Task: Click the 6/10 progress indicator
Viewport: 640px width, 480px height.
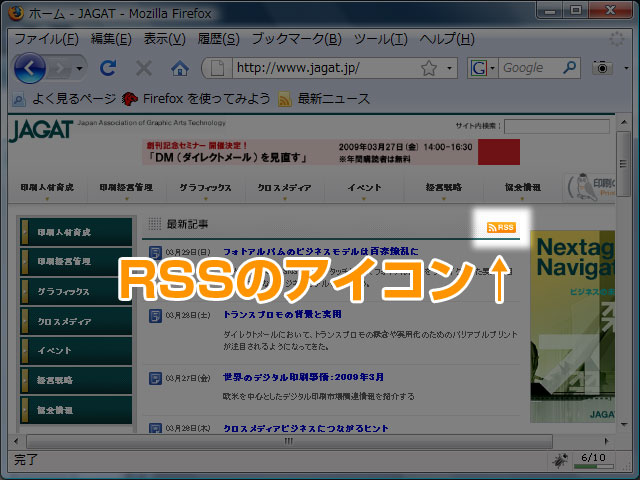Action: [593, 460]
